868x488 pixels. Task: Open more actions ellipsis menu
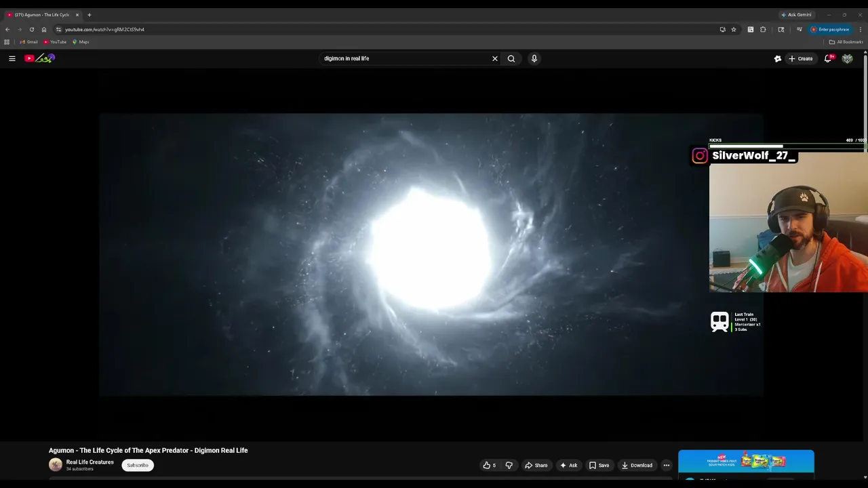[x=667, y=466]
